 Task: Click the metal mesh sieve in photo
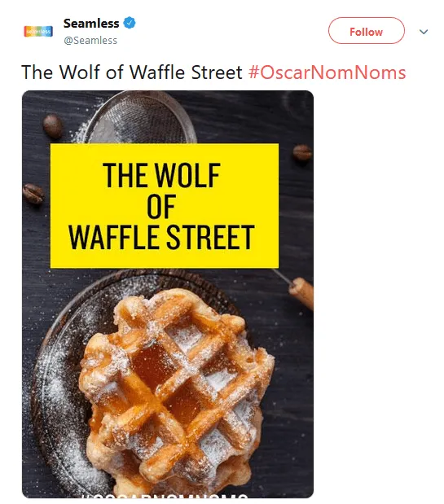click(x=140, y=119)
